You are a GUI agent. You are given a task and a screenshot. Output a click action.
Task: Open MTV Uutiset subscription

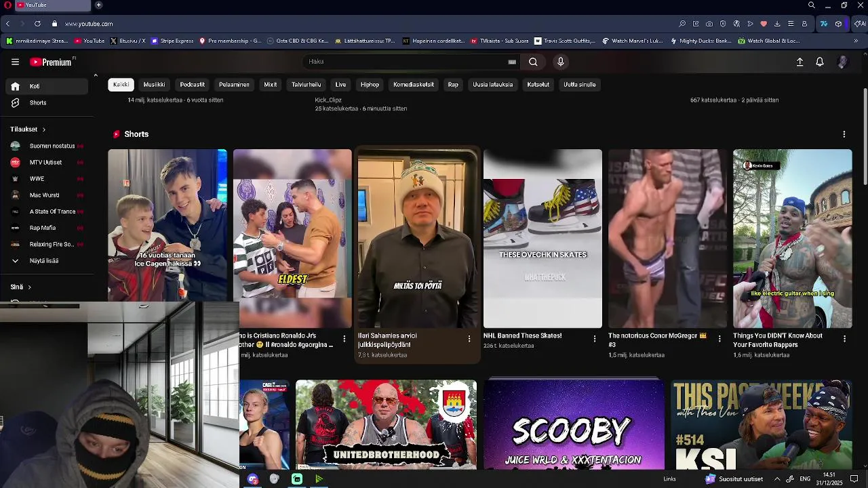47,163
